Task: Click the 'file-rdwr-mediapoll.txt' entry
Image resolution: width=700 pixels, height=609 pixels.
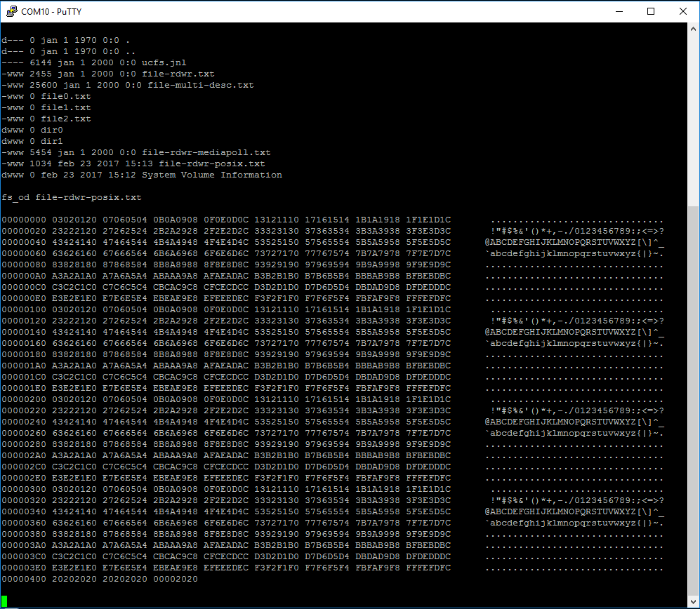Action: 206,152
